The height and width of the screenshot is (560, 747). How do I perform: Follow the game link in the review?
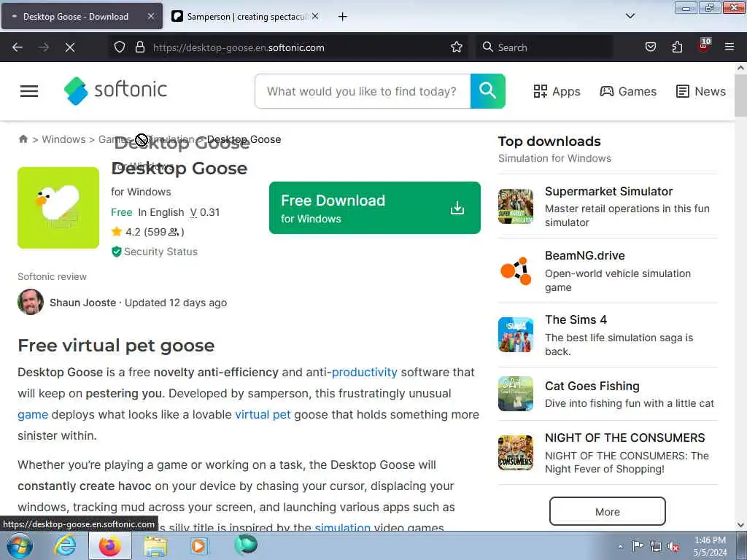pos(33,414)
